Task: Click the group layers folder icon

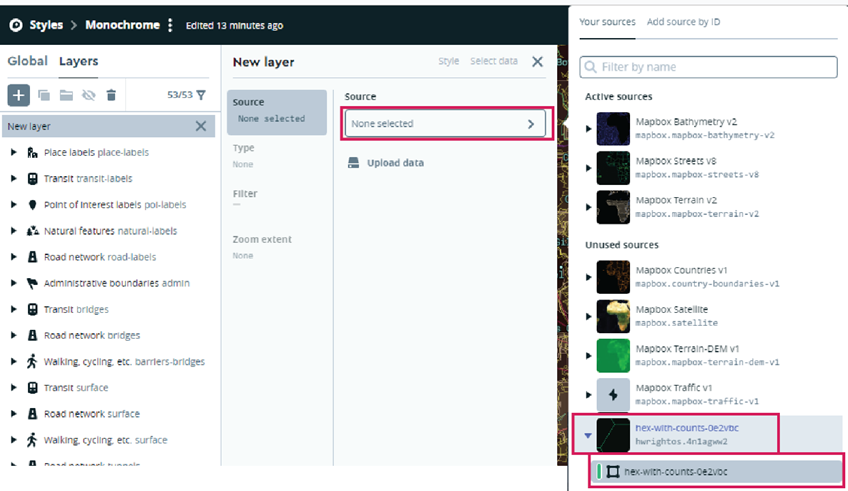Action: click(x=65, y=95)
